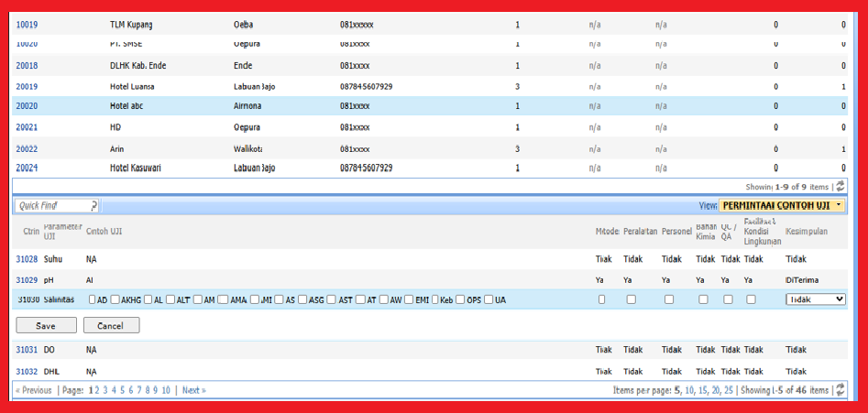
Task: Go to the Next page
Action: point(193,390)
